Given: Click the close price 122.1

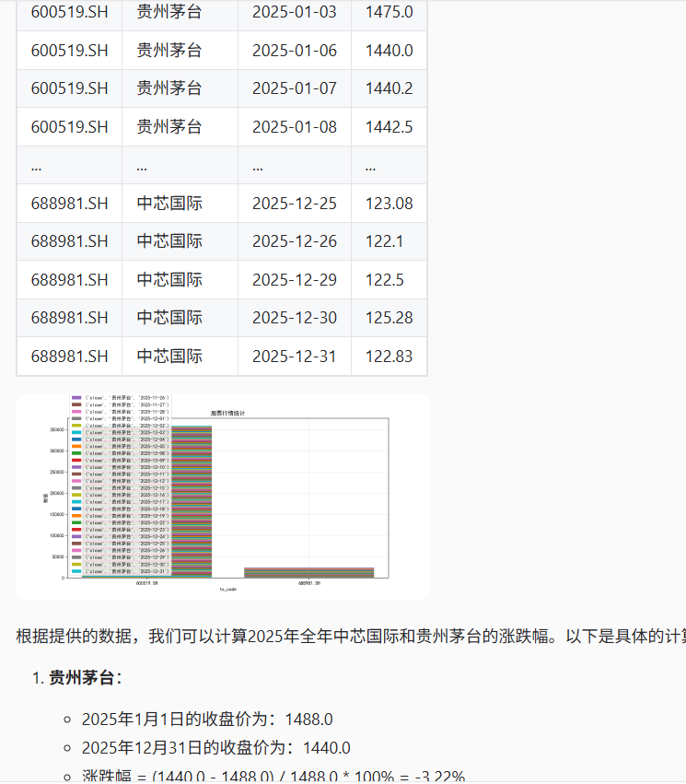Looking at the screenshot, I should click(x=384, y=241).
